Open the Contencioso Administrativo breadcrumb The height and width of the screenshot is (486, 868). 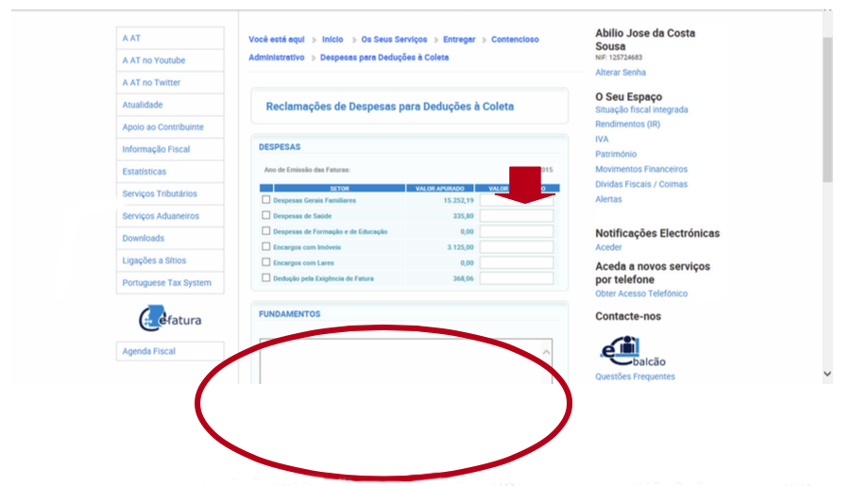point(515,40)
